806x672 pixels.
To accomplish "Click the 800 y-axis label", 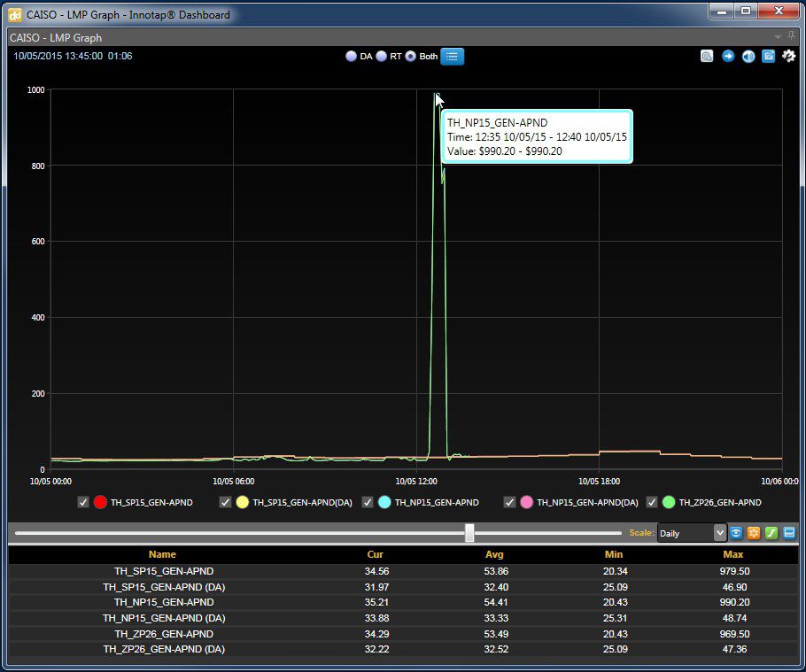I will pos(38,166).
